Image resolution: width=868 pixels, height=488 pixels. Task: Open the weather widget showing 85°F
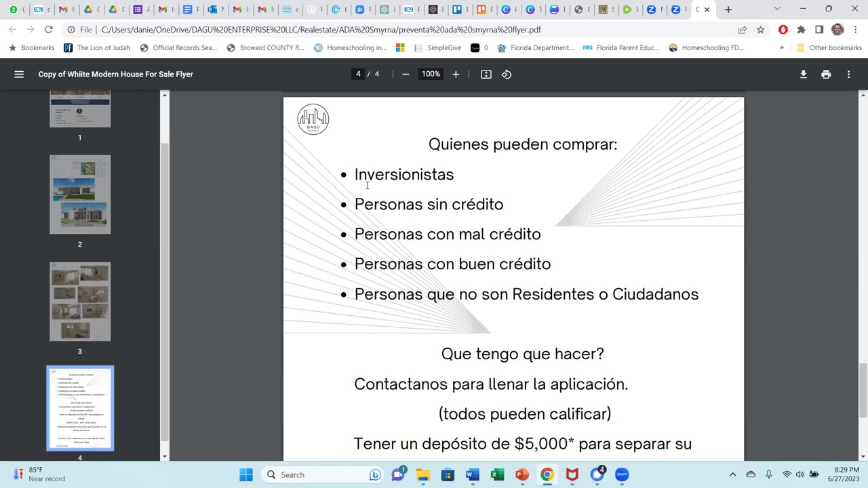coord(39,474)
